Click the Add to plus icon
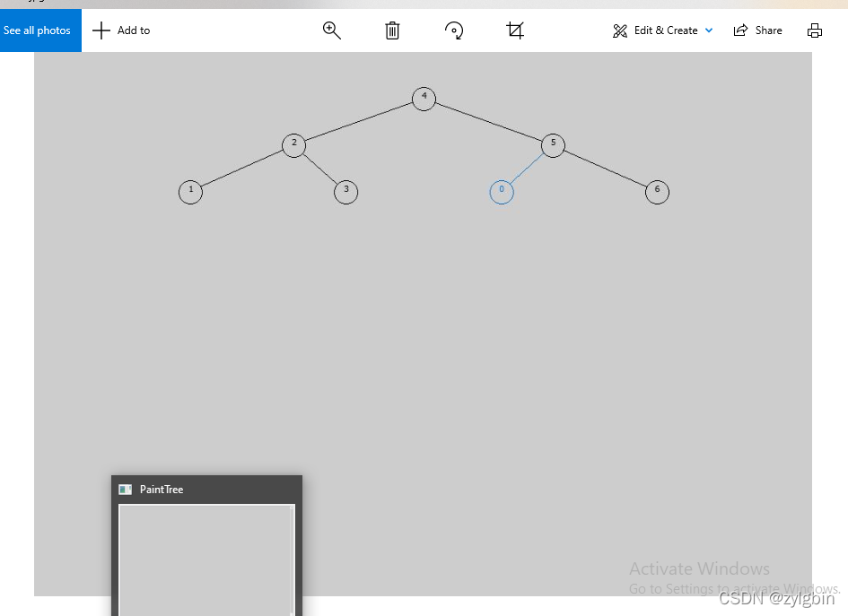 101,30
